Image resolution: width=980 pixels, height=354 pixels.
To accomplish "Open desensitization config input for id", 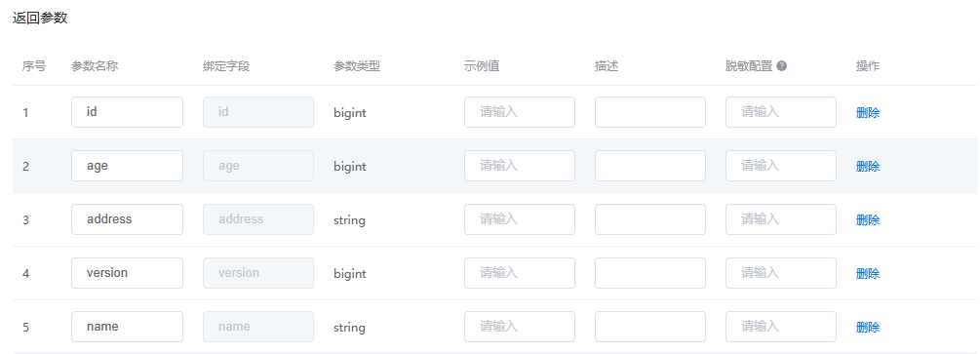I will pyautogui.click(x=781, y=112).
